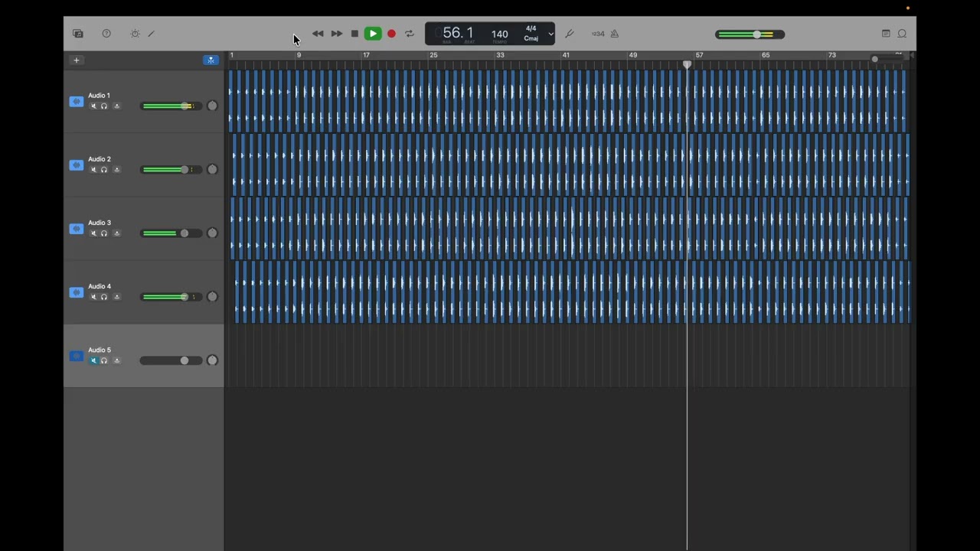Adjust the horizontal zoom slider
This screenshot has width=980, height=551.
888,59
